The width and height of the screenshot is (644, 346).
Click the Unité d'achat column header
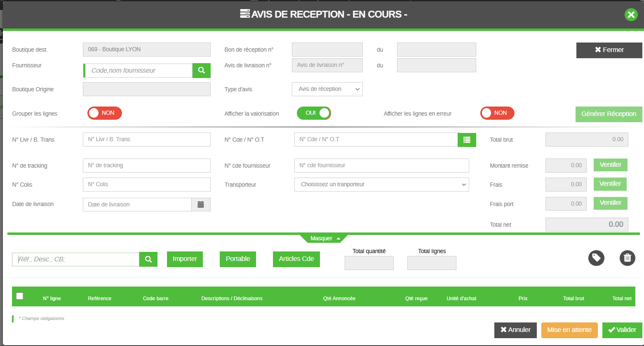coord(461,299)
